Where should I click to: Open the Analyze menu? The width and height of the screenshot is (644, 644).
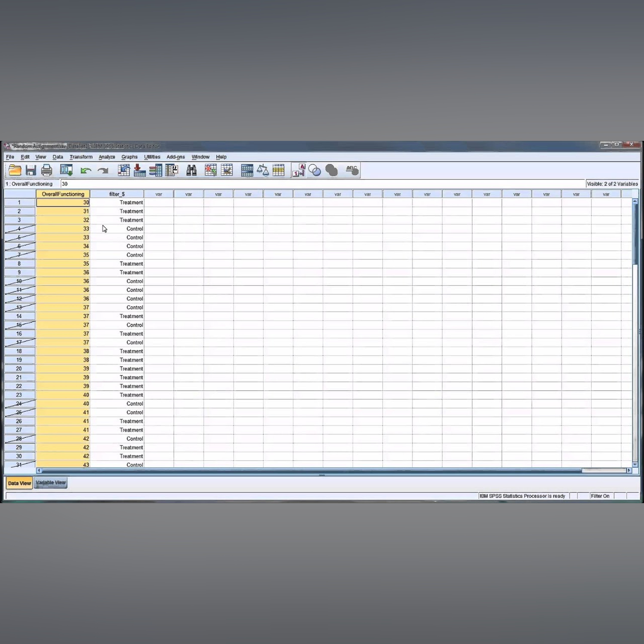pyautogui.click(x=107, y=157)
